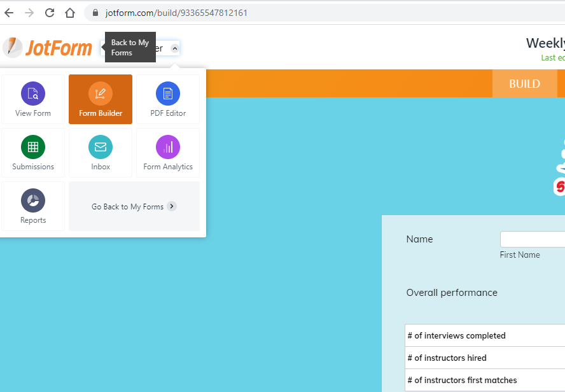The image size is (565, 392).
Task: Open the Reports pie icon
Action: pos(33,201)
